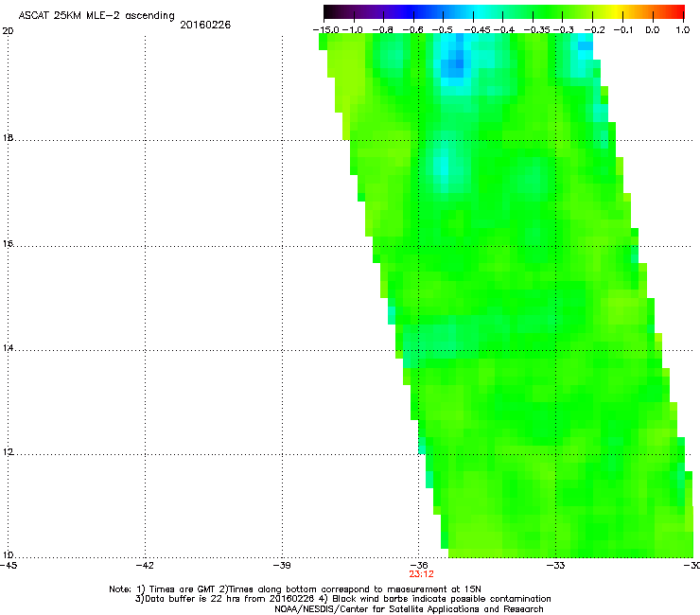
Task: Click the 1.0 color scale label
Action: click(683, 30)
